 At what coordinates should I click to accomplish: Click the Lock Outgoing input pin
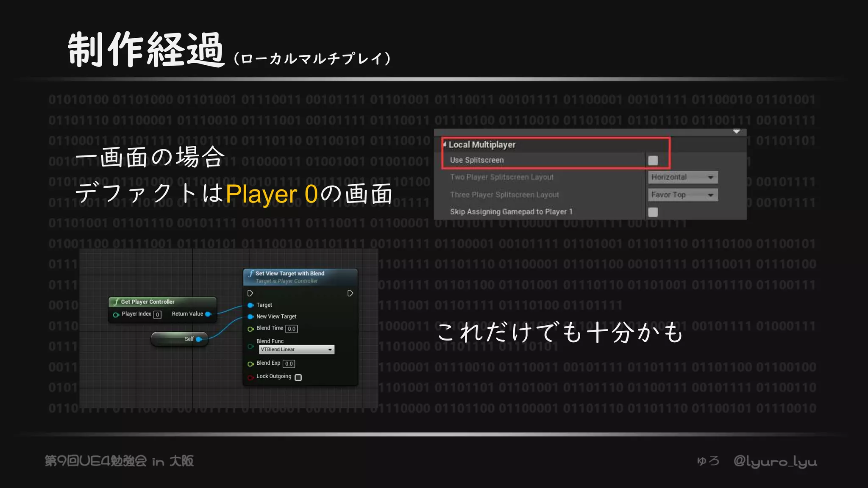[x=250, y=377]
